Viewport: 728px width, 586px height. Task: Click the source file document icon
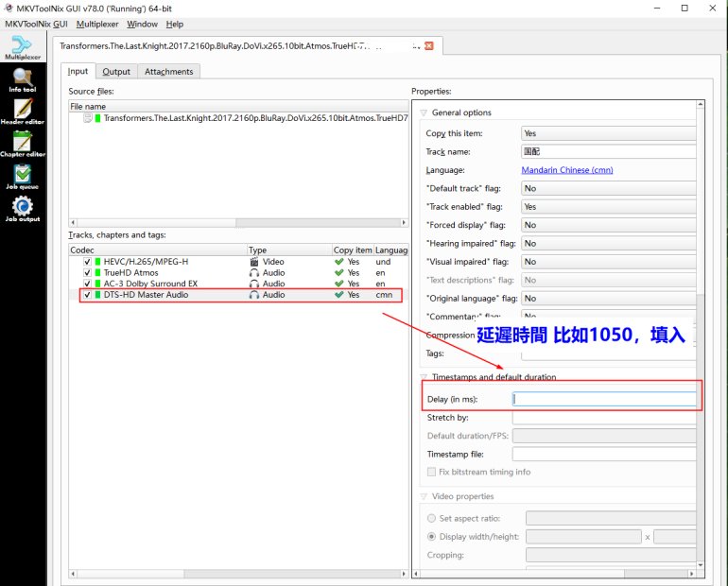click(x=88, y=118)
